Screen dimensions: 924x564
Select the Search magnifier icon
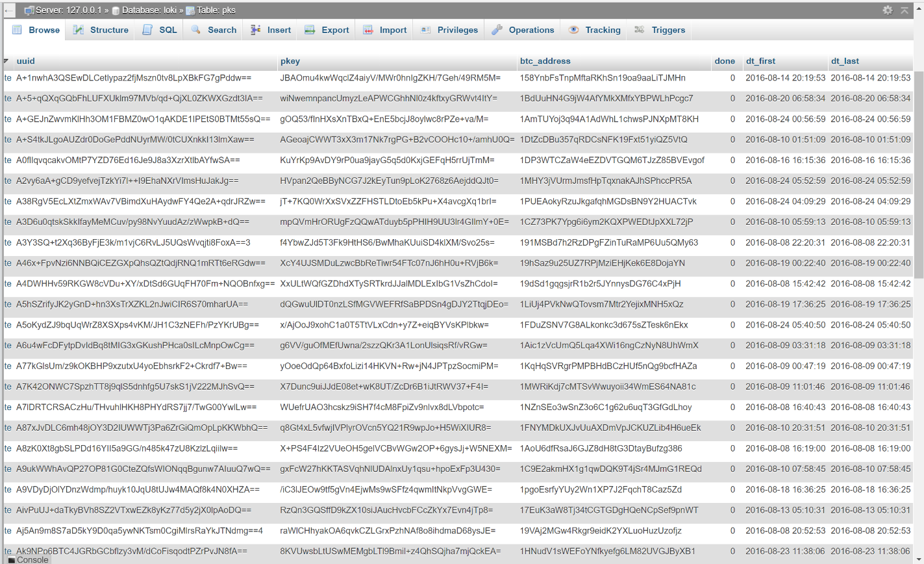(x=195, y=29)
